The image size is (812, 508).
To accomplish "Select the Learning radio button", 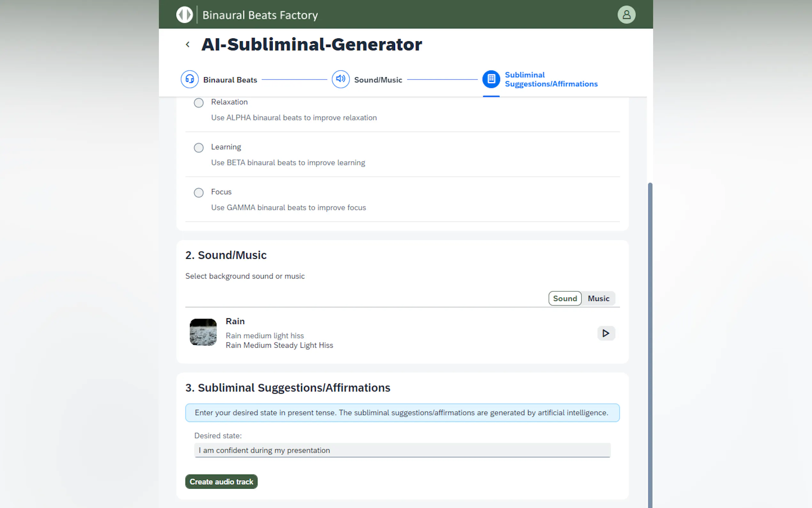I will (199, 148).
